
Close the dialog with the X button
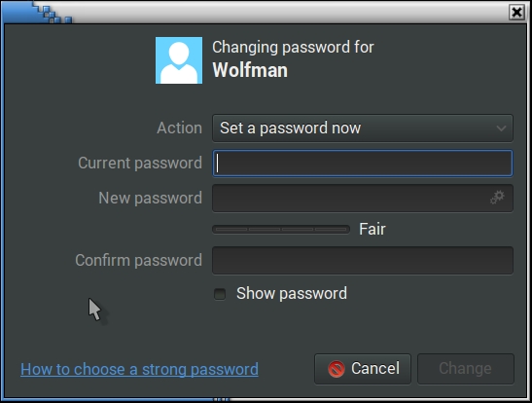tap(516, 13)
